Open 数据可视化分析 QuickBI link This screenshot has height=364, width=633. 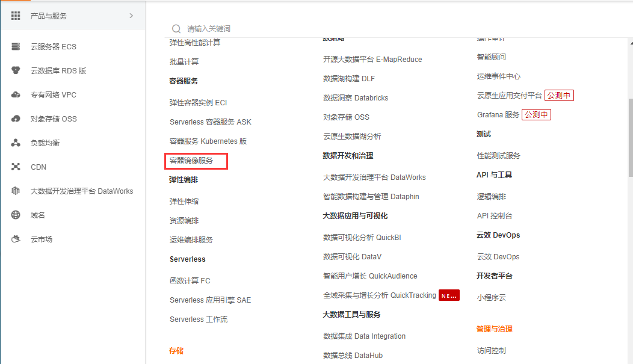pyautogui.click(x=362, y=238)
